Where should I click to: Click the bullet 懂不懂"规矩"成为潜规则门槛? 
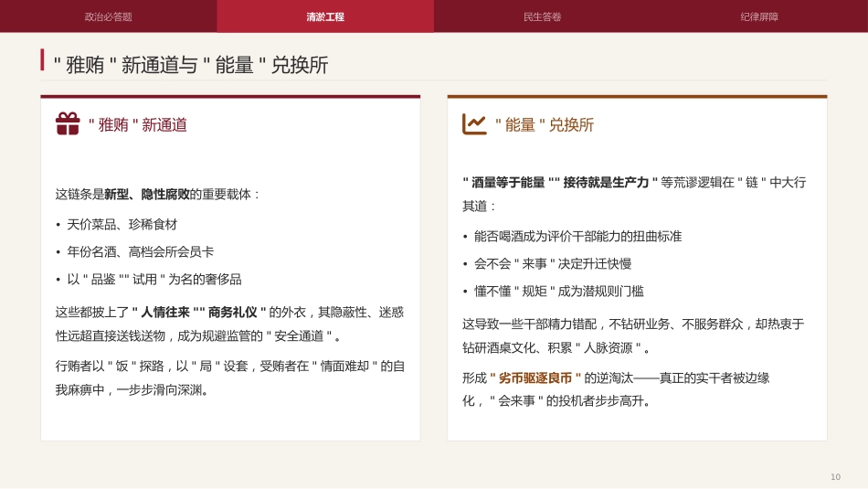pos(558,292)
